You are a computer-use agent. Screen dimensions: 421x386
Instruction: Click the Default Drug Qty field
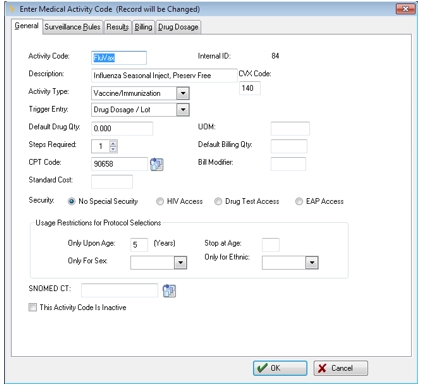(x=122, y=128)
